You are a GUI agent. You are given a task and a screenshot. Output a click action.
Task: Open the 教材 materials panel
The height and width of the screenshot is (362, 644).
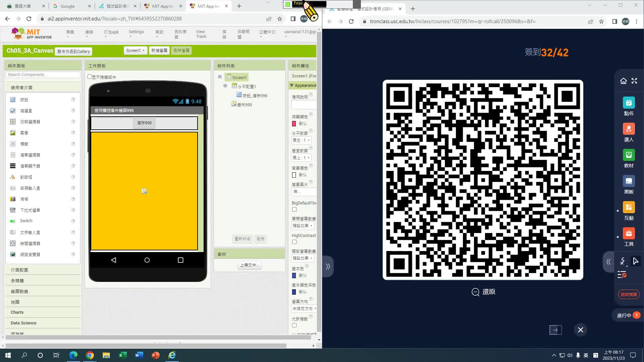629,159
